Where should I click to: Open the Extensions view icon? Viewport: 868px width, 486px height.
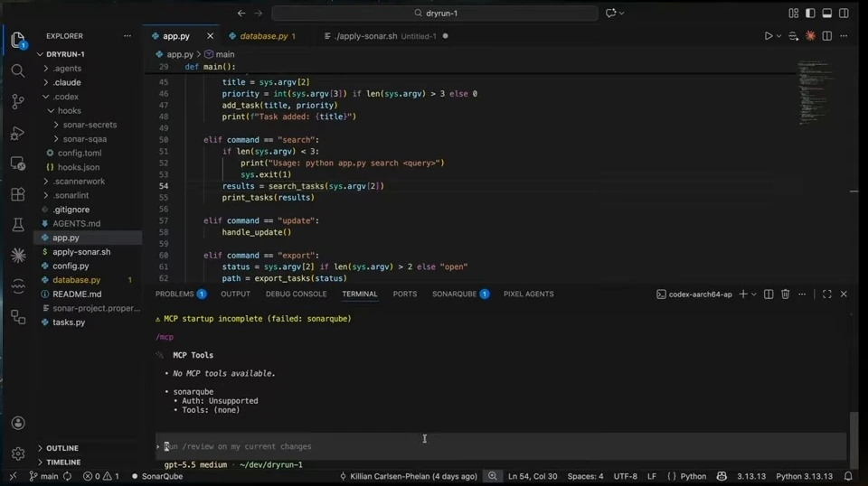tap(18, 194)
